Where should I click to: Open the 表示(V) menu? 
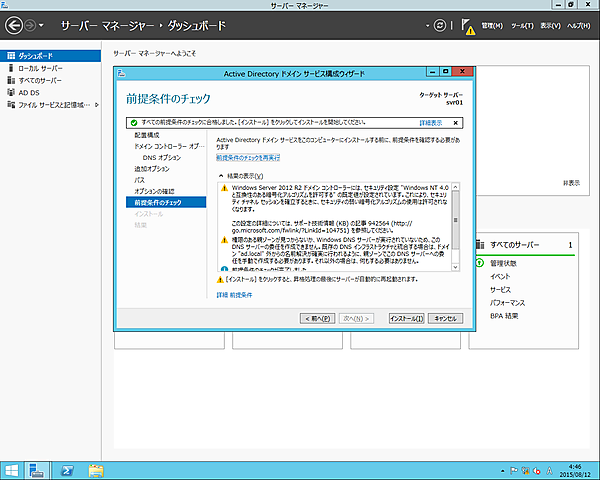[550, 26]
